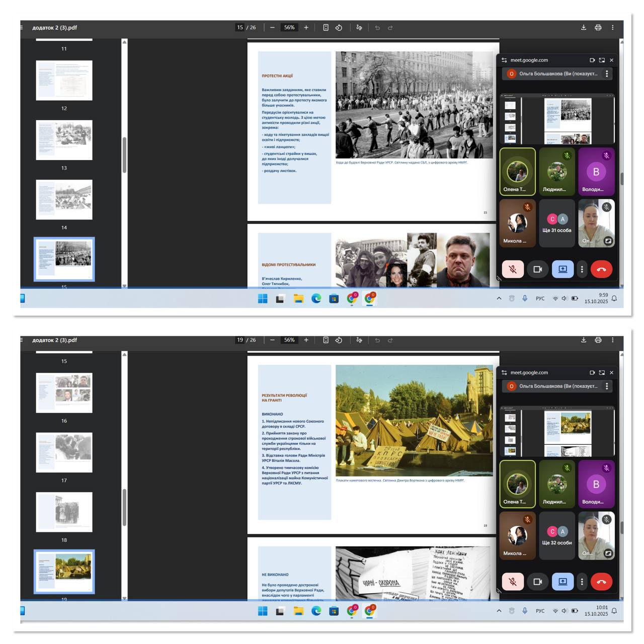The height and width of the screenshot is (644, 644).
Task: Open the "Ще 31 особа" participants tile
Action: [557, 223]
